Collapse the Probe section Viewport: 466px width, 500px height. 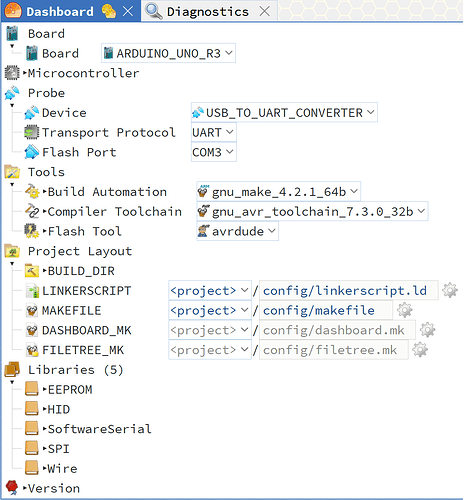12,106
